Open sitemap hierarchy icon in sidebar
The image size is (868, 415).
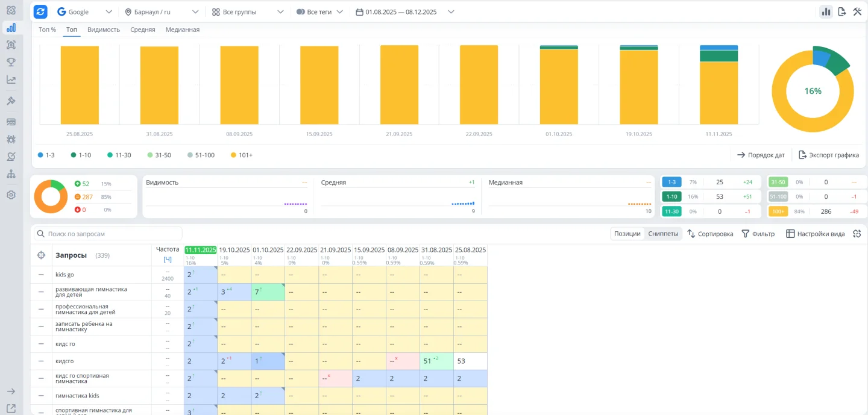click(x=11, y=174)
